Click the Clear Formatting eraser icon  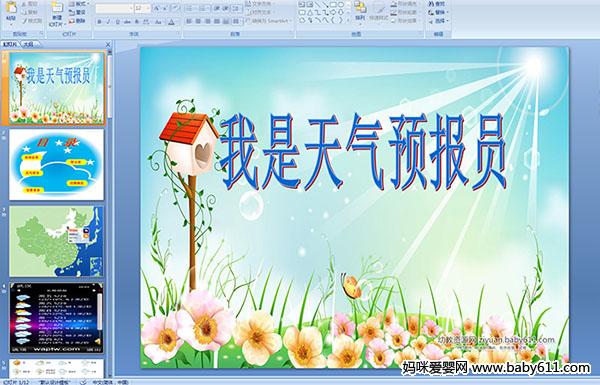(x=175, y=8)
